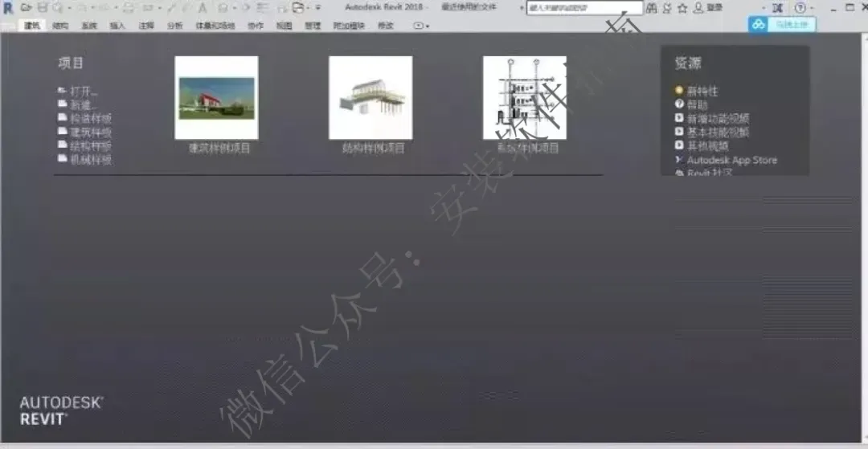Click the 帮助 resource link
The width and height of the screenshot is (868, 449).
click(698, 104)
